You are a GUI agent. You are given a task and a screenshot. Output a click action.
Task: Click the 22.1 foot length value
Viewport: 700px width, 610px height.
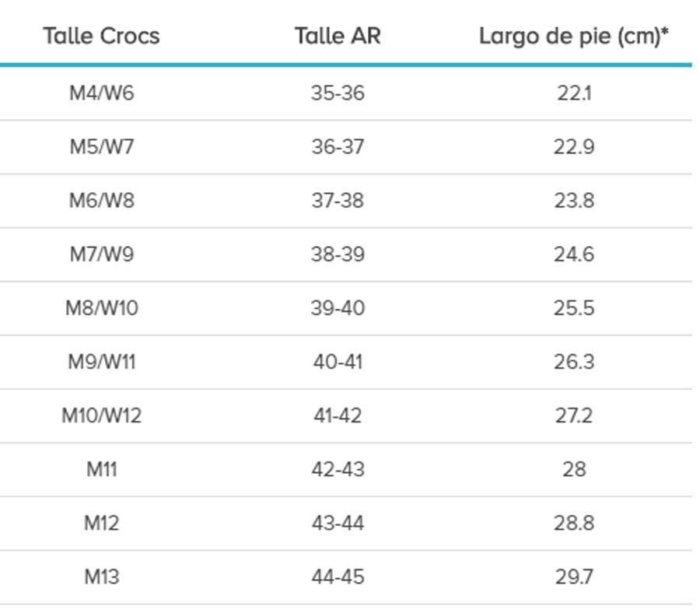click(574, 93)
